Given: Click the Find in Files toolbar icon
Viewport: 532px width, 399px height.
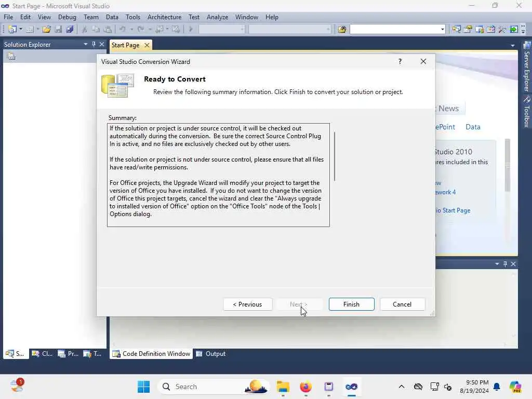Looking at the screenshot, I should click(342, 29).
